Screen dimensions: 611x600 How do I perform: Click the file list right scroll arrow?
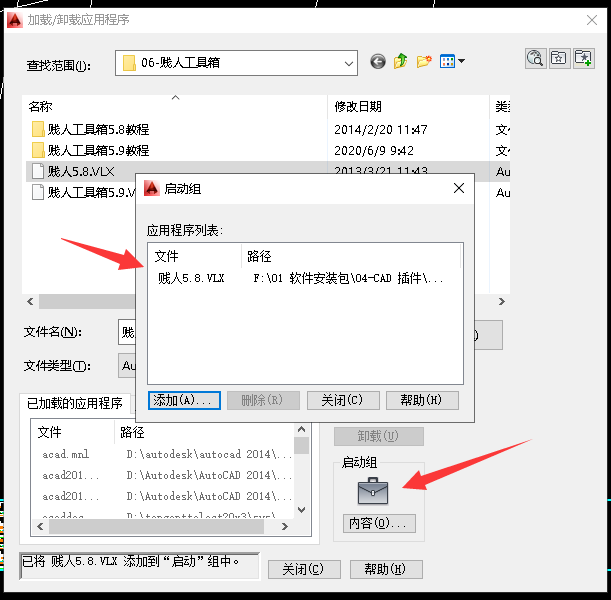502,302
